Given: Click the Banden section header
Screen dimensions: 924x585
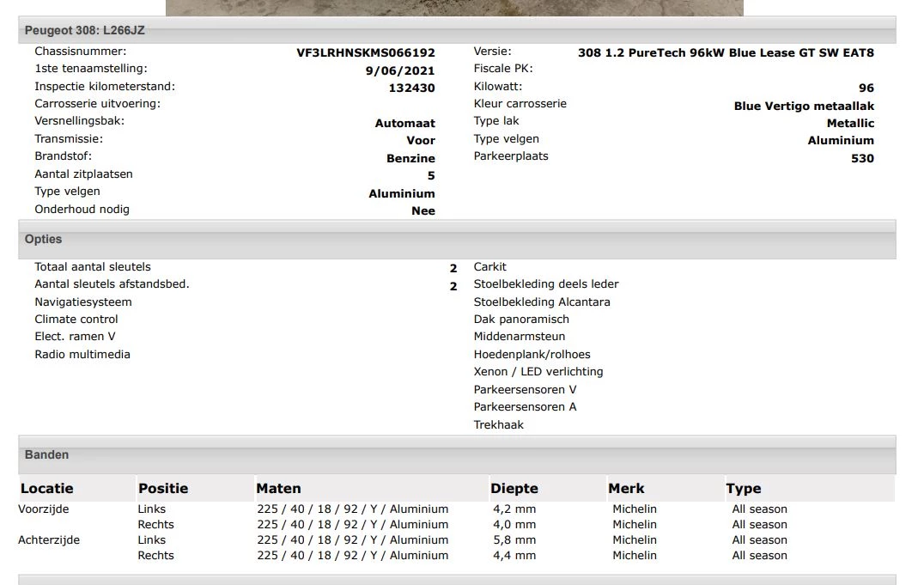Looking at the screenshot, I should 47,454.
